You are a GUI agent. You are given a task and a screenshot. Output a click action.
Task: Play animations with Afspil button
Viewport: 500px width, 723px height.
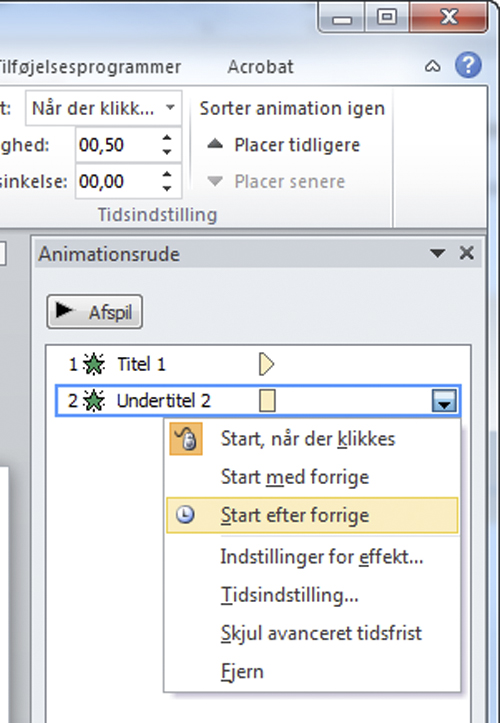coord(95,312)
